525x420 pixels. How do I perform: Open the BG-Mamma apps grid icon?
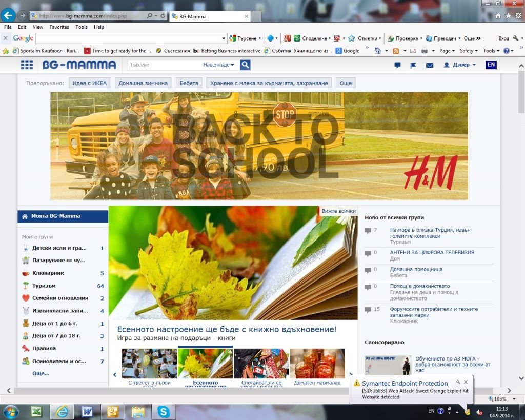click(27, 65)
